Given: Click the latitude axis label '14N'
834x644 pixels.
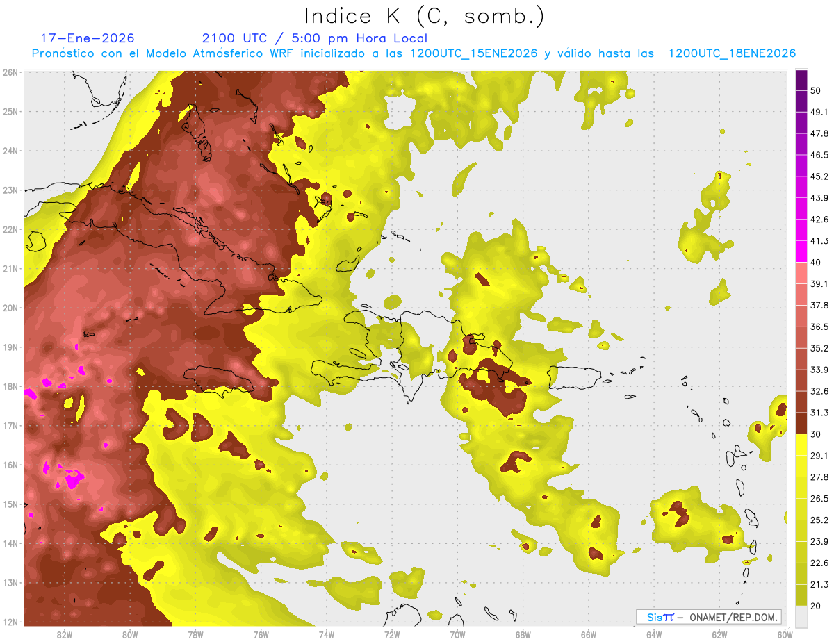Looking at the screenshot, I should (x=10, y=543).
